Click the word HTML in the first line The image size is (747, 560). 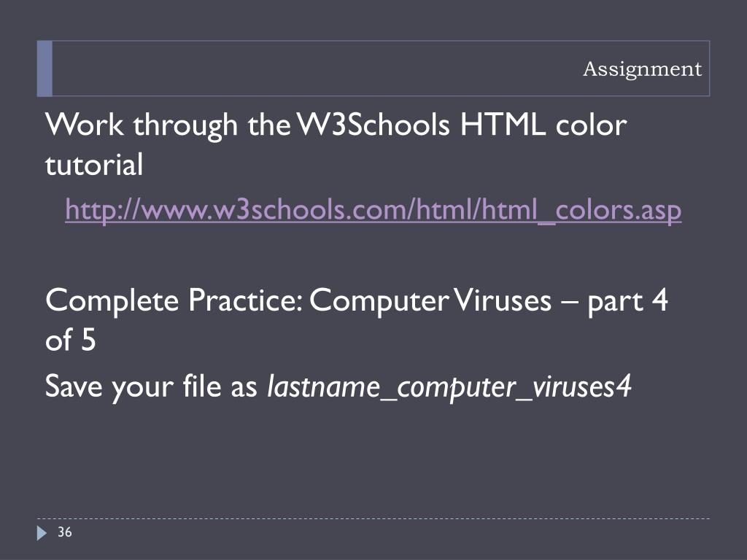pos(503,125)
